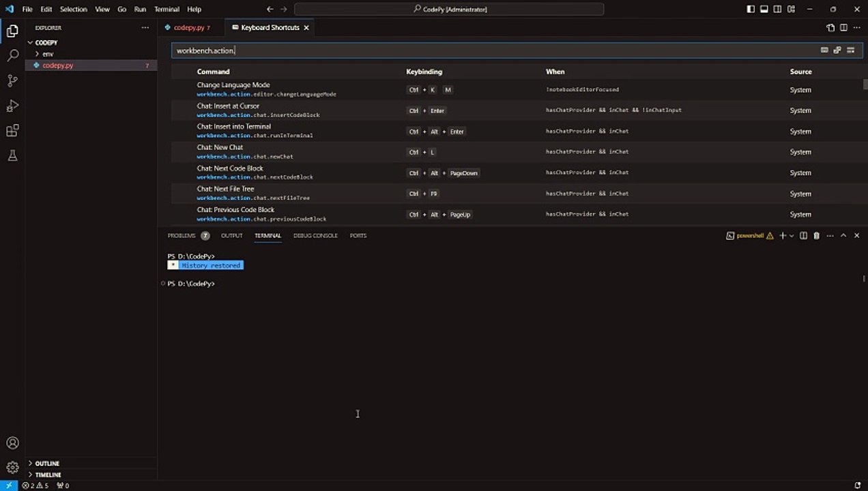Viewport: 868px width, 491px height.
Task: Kill terminal with trash icon
Action: (x=816, y=235)
